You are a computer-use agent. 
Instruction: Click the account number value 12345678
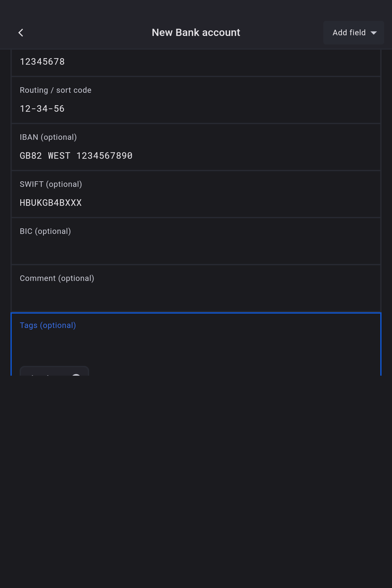click(x=42, y=62)
